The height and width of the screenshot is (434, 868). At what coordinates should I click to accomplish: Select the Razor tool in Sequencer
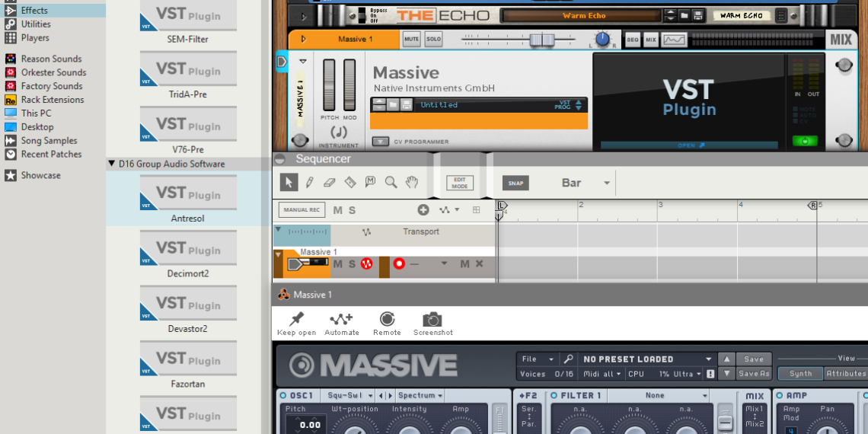[349, 182]
